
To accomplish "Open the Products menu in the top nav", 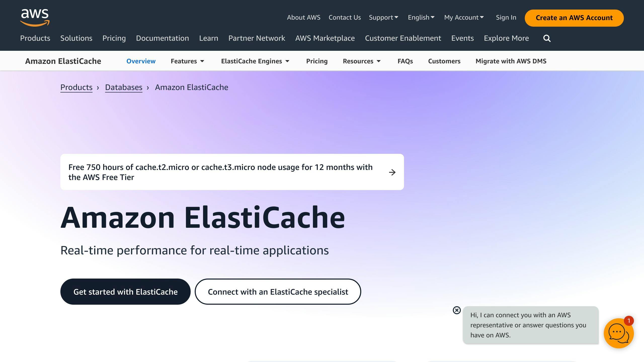I will click(x=35, y=38).
